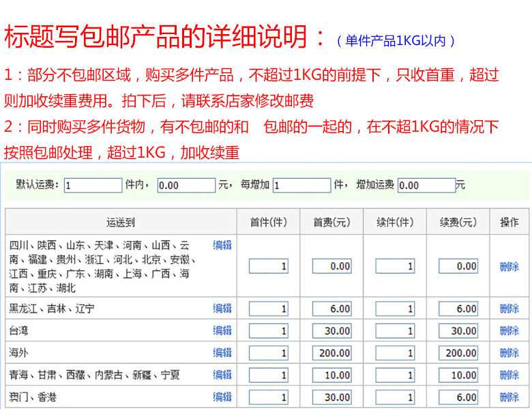
Task: Click first-item count field for 四川 row
Action: pyautogui.click(x=268, y=266)
